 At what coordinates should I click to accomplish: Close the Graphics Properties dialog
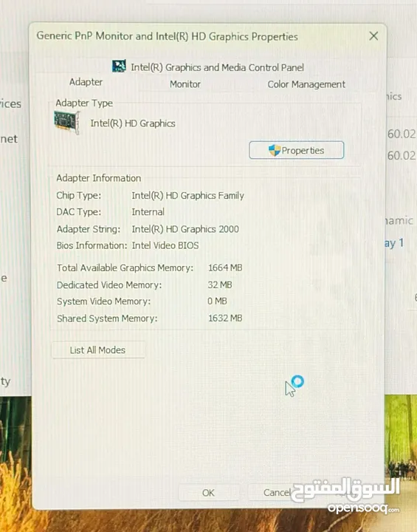[x=373, y=36]
